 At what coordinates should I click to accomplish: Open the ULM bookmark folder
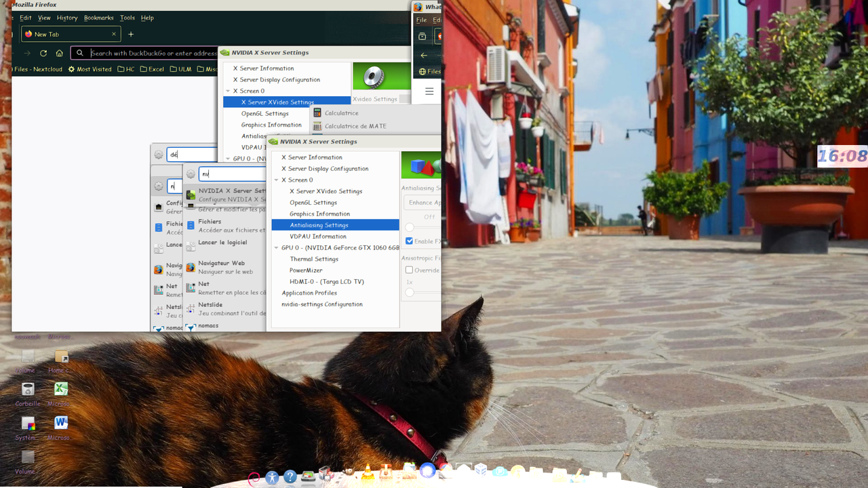pyautogui.click(x=180, y=69)
